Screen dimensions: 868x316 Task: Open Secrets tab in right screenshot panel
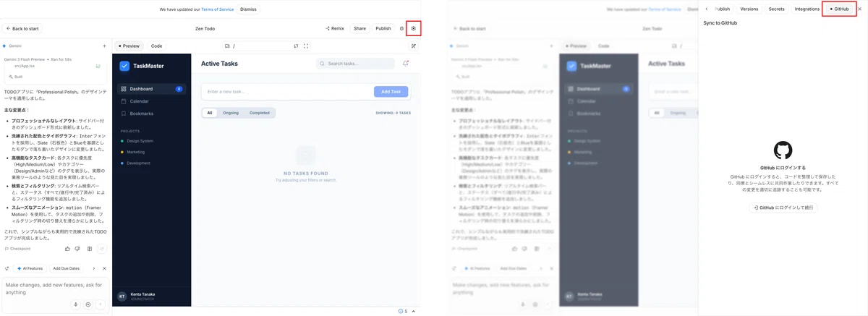(x=776, y=9)
